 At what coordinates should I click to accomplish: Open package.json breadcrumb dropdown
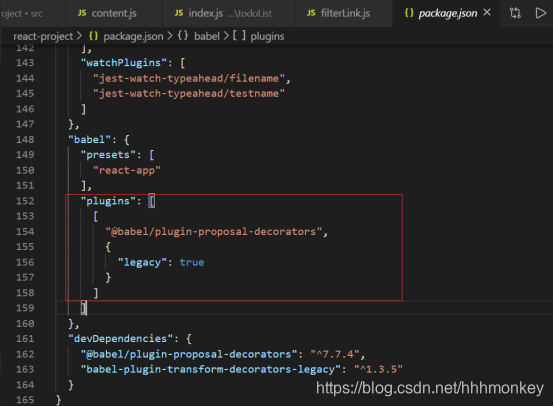(133, 36)
